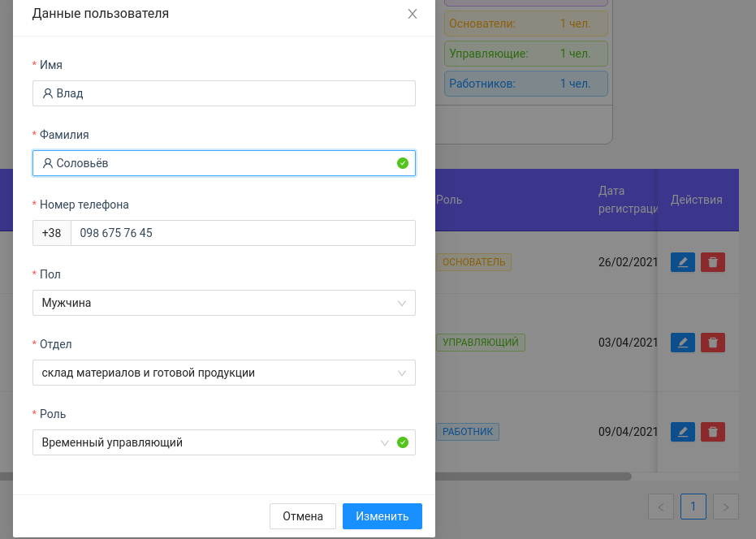Click the Номер телефона label
Screen dimensions: 756x539
[84, 205]
